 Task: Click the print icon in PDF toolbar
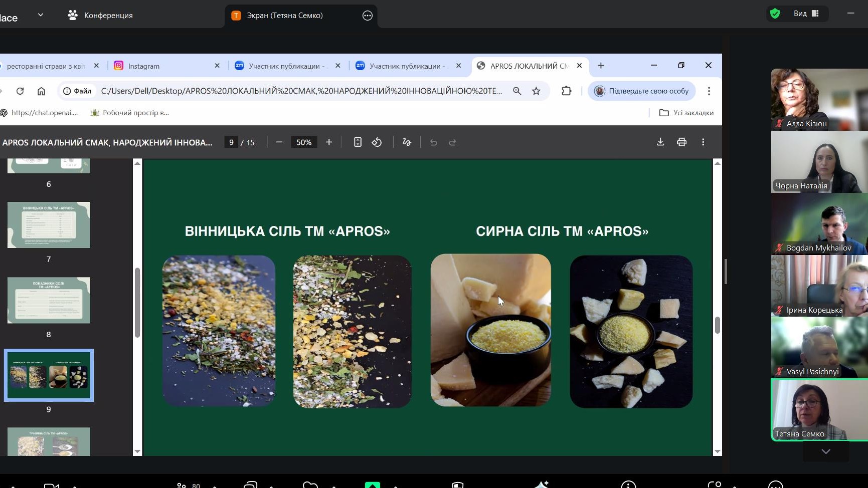coord(681,142)
